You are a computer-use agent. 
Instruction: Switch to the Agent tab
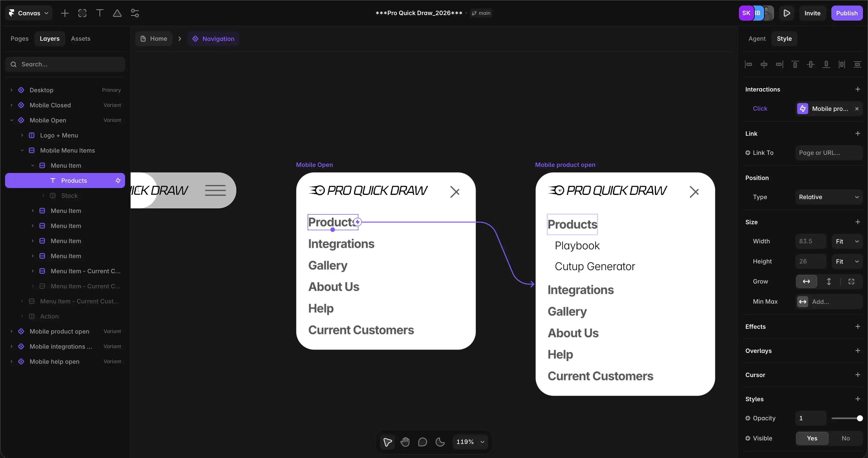coord(757,39)
